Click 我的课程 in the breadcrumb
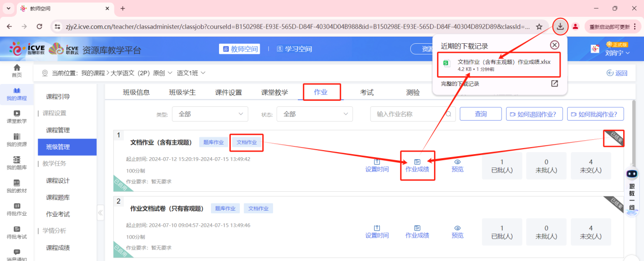This screenshot has width=644, height=261. click(x=93, y=73)
